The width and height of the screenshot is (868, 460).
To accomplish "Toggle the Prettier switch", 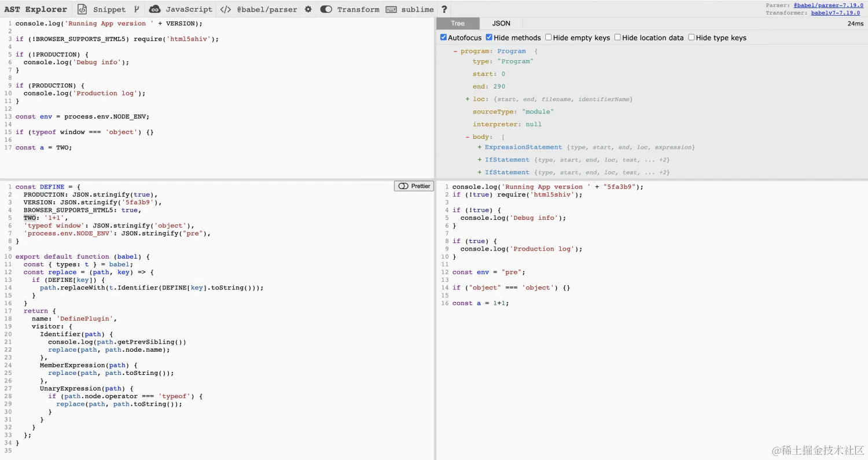I will [x=414, y=186].
